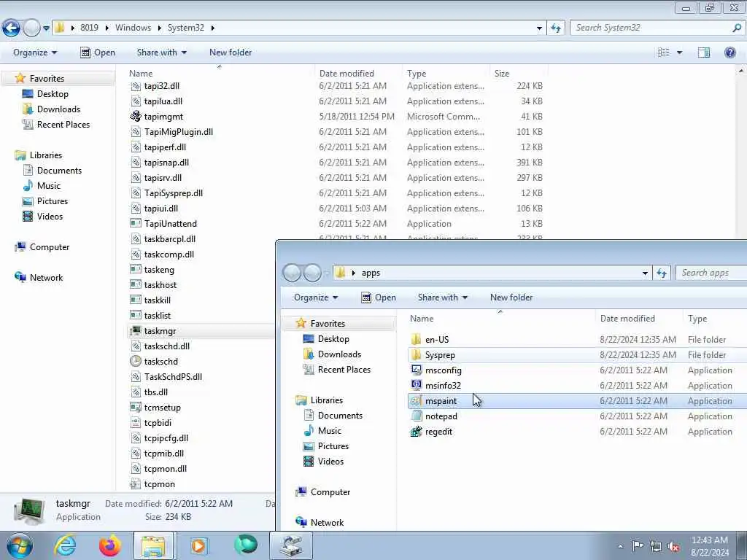Select the msconfig icon in apps window

[417, 370]
